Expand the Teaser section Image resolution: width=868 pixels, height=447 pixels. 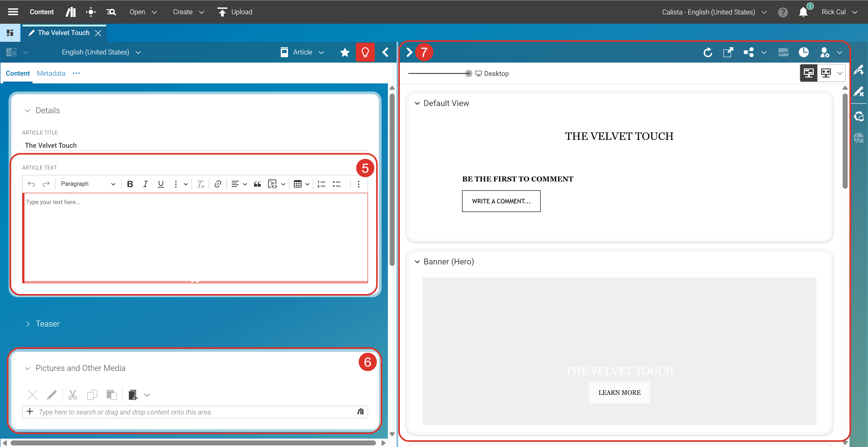pyautogui.click(x=28, y=324)
